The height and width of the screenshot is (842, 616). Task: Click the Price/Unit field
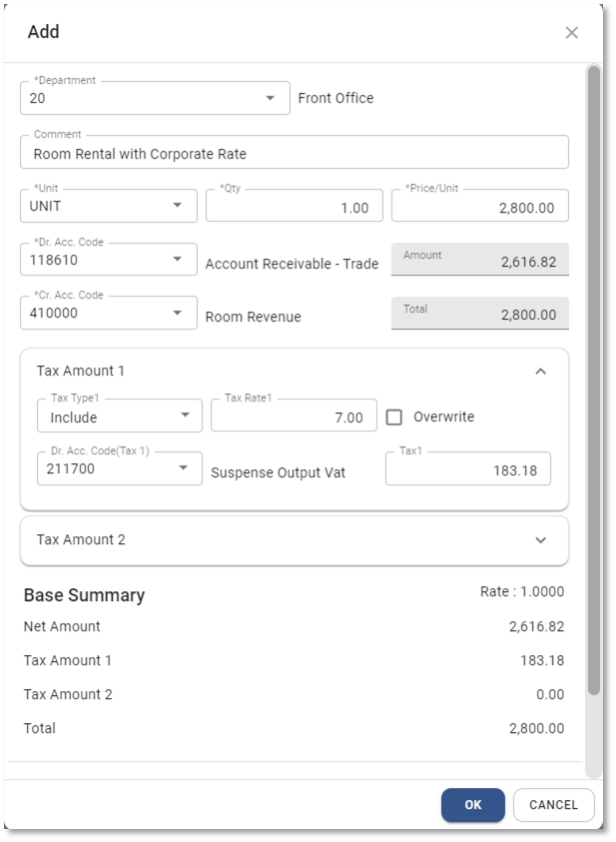pos(479,207)
